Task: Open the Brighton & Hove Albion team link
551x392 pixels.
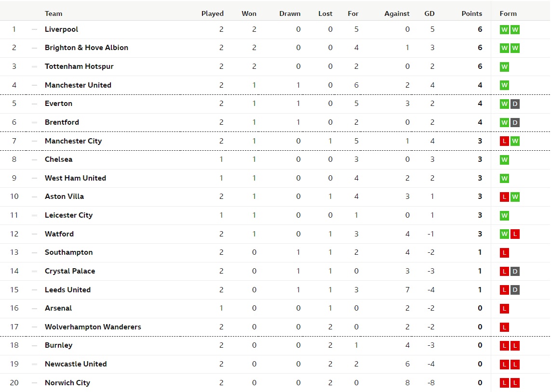Action: coord(86,48)
